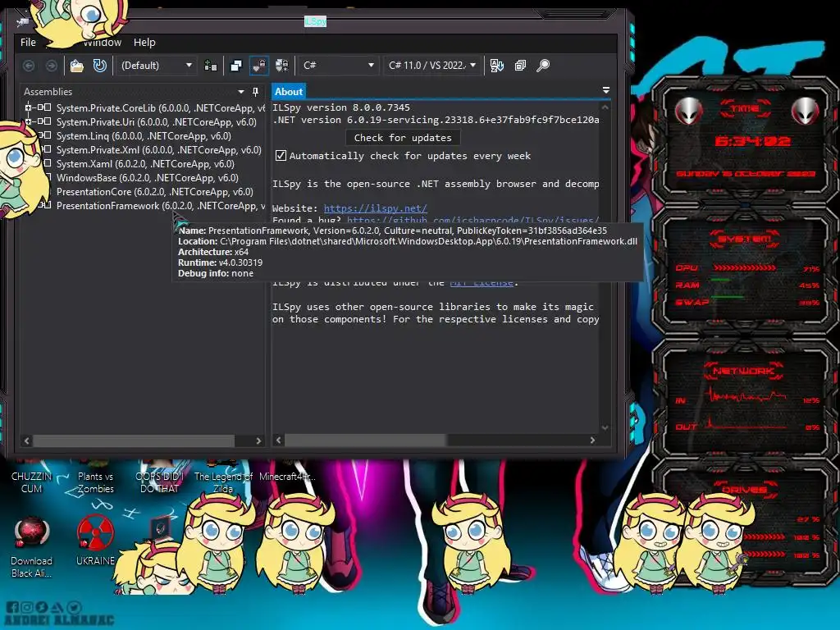Viewport: 840px width, 630px height.
Task: Open the document tab list dropdown
Action: pyautogui.click(x=606, y=90)
